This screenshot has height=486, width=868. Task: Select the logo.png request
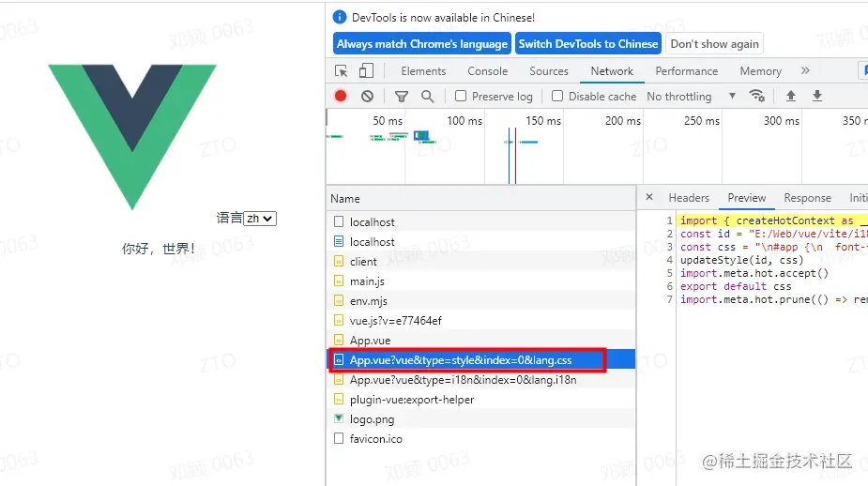[x=480, y=419]
